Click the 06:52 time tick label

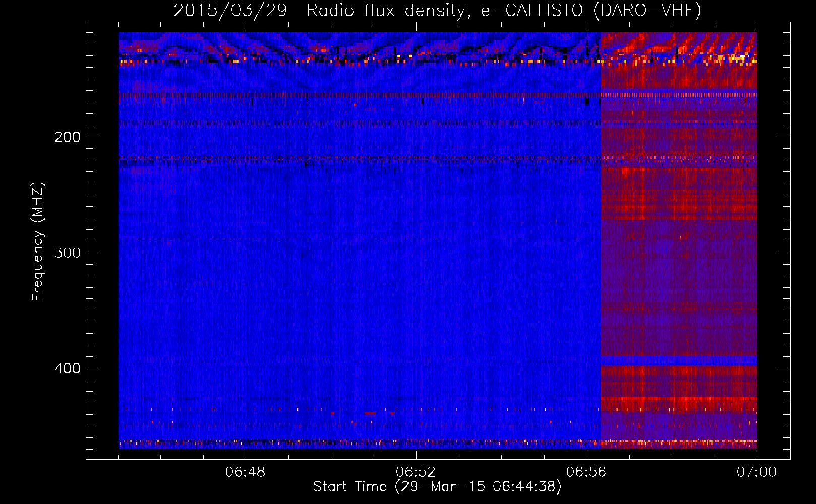click(416, 472)
